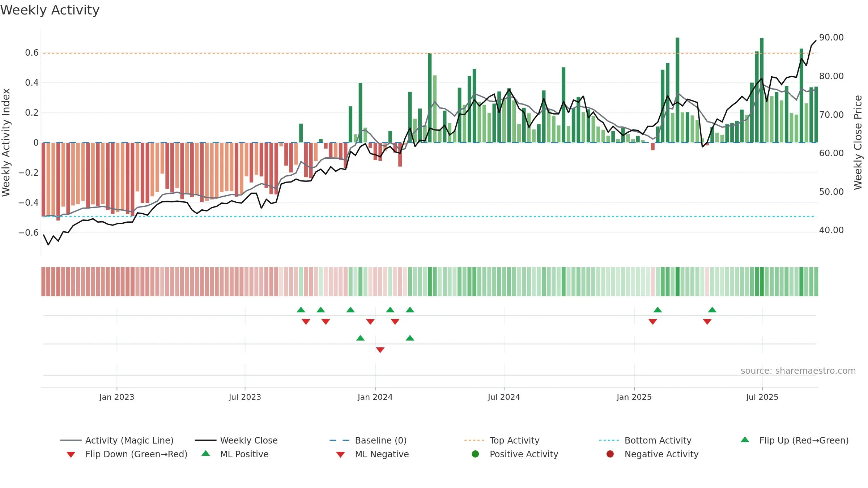This screenshot has width=868, height=488.
Task: Toggle the Activity (Magic Line) legend entry
Action: 116,440
